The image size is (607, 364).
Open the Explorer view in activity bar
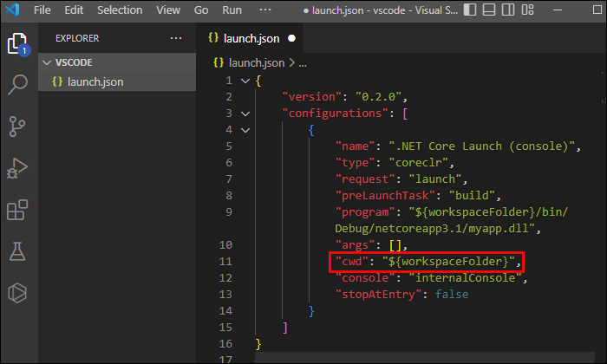pos(17,43)
